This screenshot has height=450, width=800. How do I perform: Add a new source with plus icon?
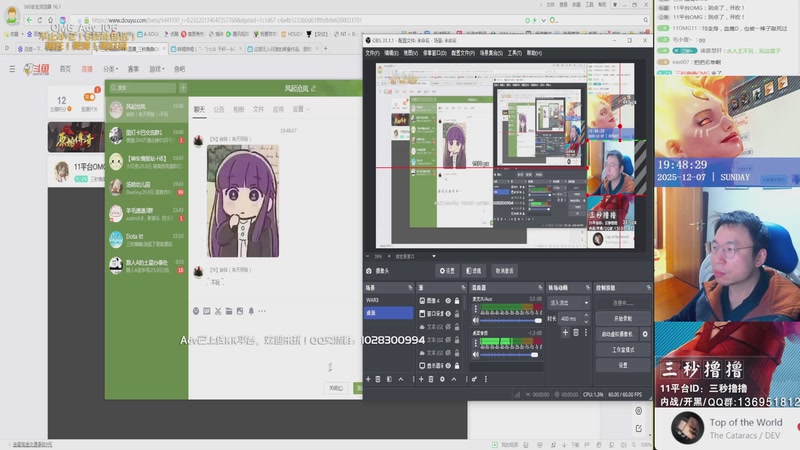tap(421, 379)
